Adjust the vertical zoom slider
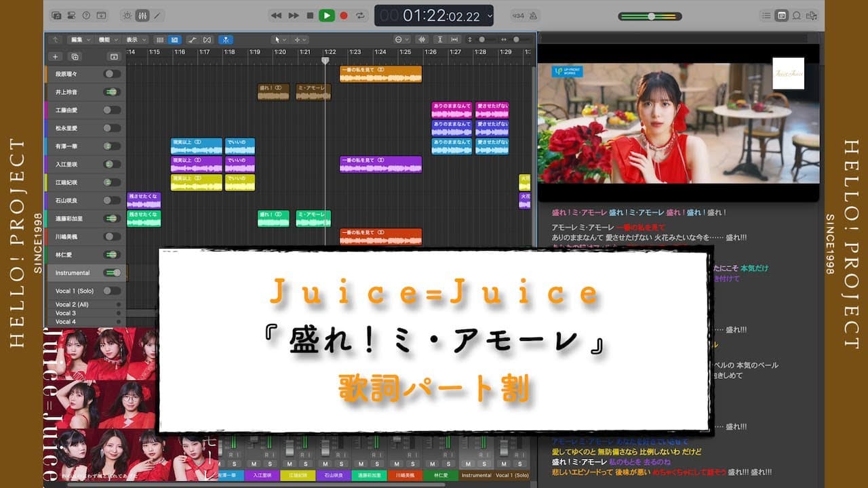868x488 pixels. click(484, 40)
